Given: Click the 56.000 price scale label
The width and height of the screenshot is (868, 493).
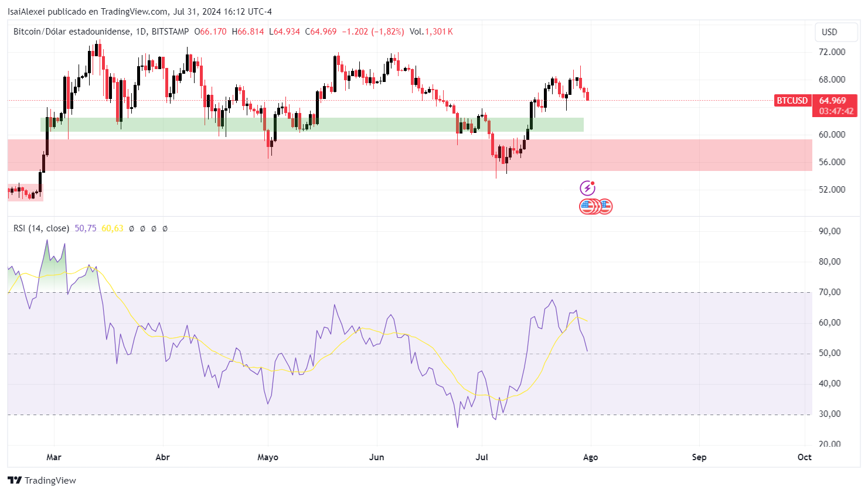Looking at the screenshot, I should 832,162.
